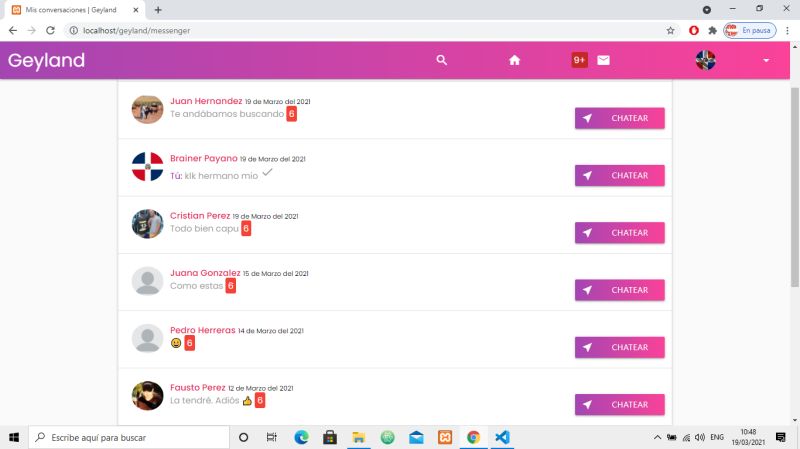This screenshot has height=449, width=800.
Task: Show hidden system tray icons
Action: click(657, 437)
